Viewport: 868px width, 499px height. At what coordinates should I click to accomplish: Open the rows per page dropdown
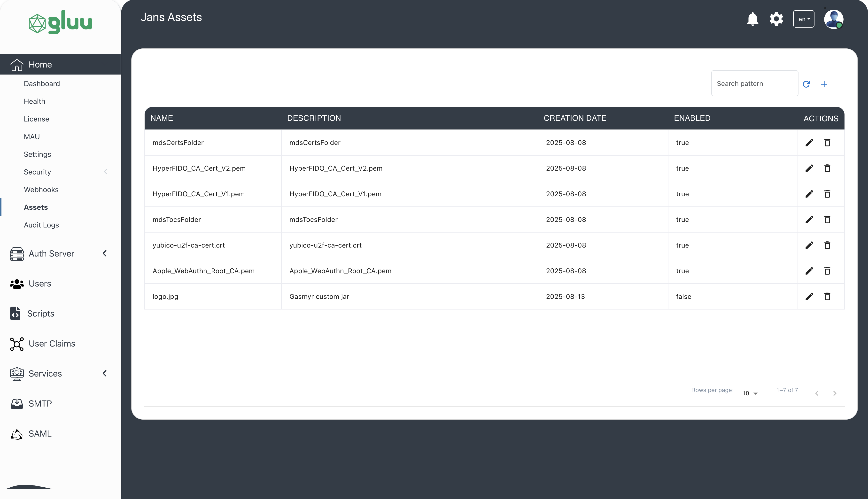pos(750,393)
